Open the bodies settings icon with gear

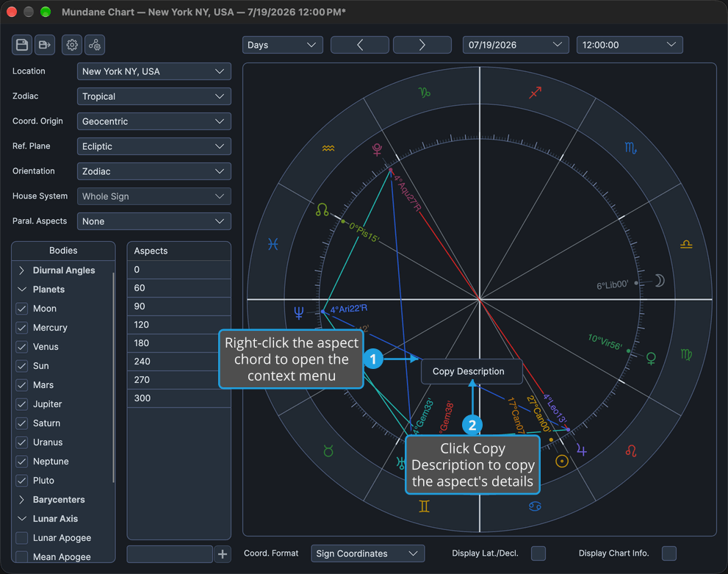[x=95, y=45]
